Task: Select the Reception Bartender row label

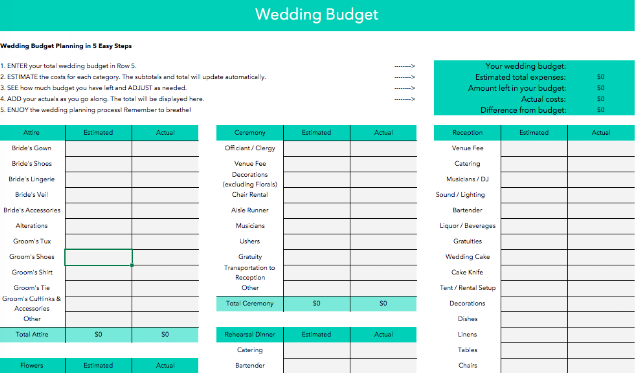Action: pyautogui.click(x=467, y=210)
